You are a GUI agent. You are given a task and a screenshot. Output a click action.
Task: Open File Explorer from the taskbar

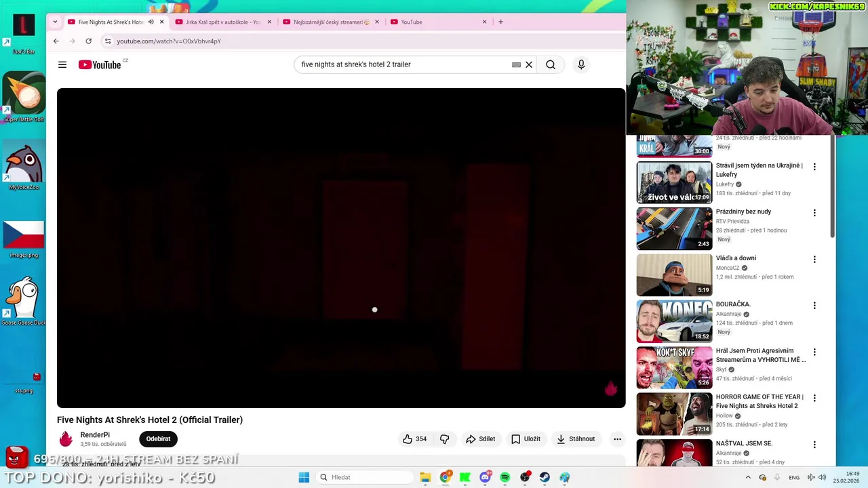tap(425, 477)
